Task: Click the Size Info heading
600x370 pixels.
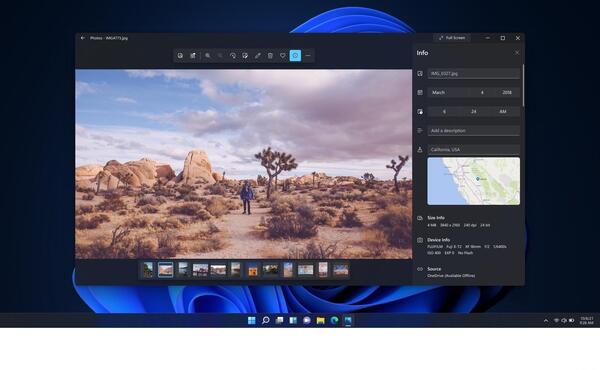Action: click(x=436, y=218)
